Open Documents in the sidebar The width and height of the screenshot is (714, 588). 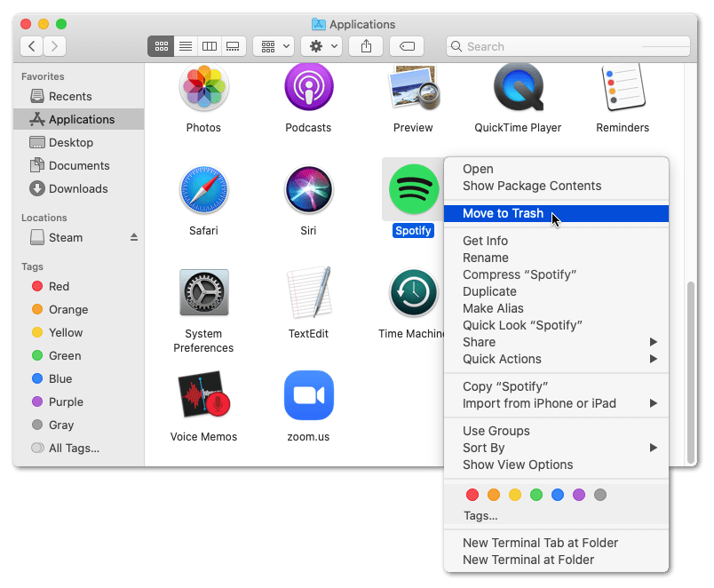coord(78,166)
